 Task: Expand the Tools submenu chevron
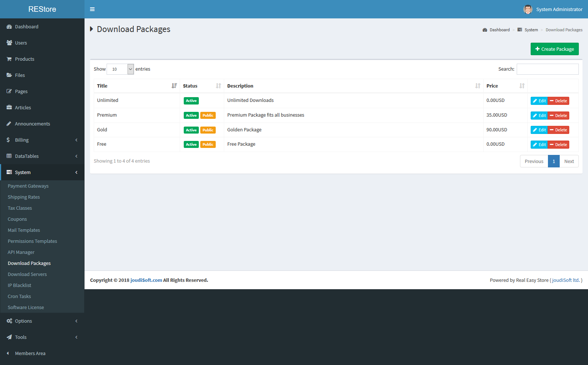click(76, 337)
